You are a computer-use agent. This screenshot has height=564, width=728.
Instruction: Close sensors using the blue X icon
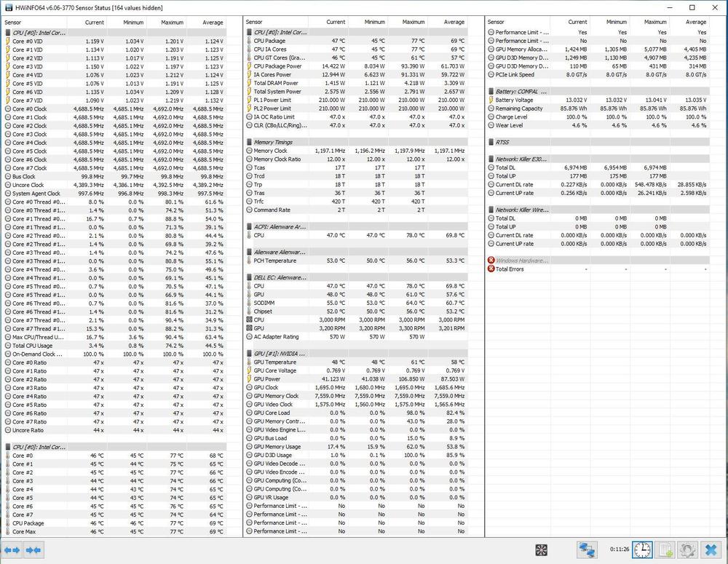click(711, 550)
